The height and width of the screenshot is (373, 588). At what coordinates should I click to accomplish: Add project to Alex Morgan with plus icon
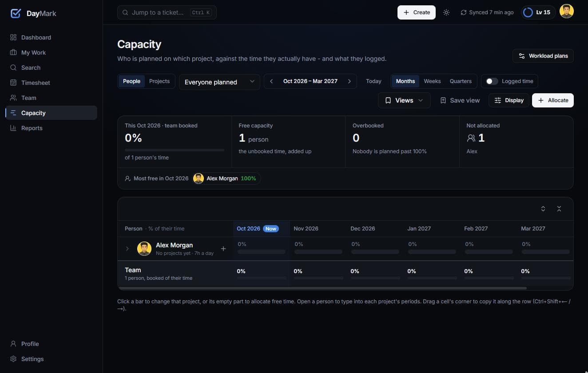(223, 249)
